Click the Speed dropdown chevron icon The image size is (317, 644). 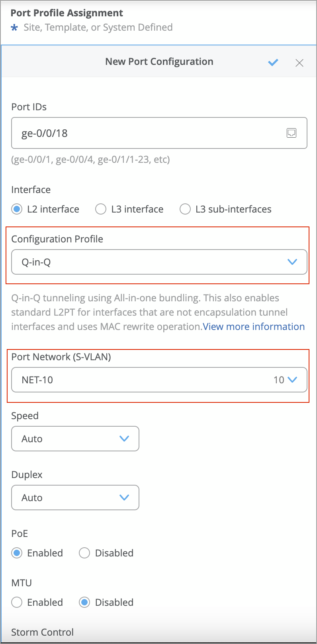[x=124, y=439]
